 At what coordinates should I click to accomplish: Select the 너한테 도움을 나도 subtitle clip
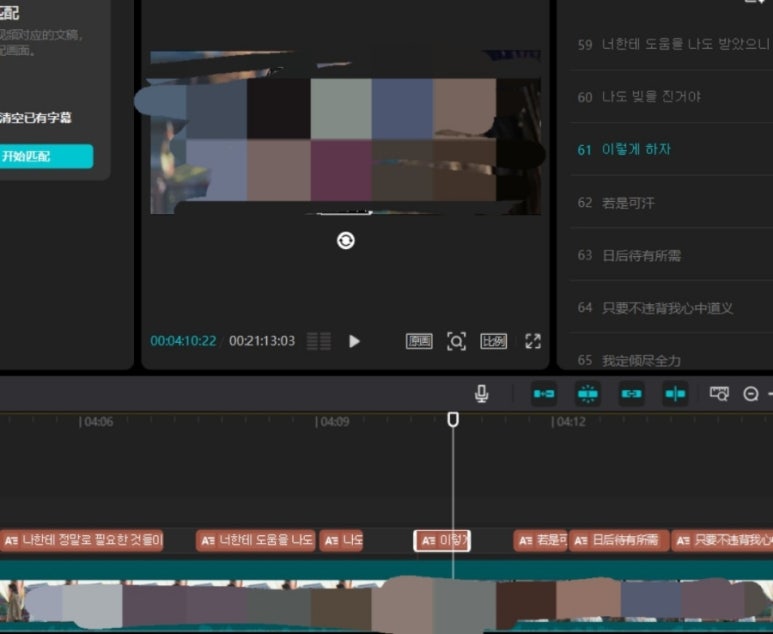(255, 541)
